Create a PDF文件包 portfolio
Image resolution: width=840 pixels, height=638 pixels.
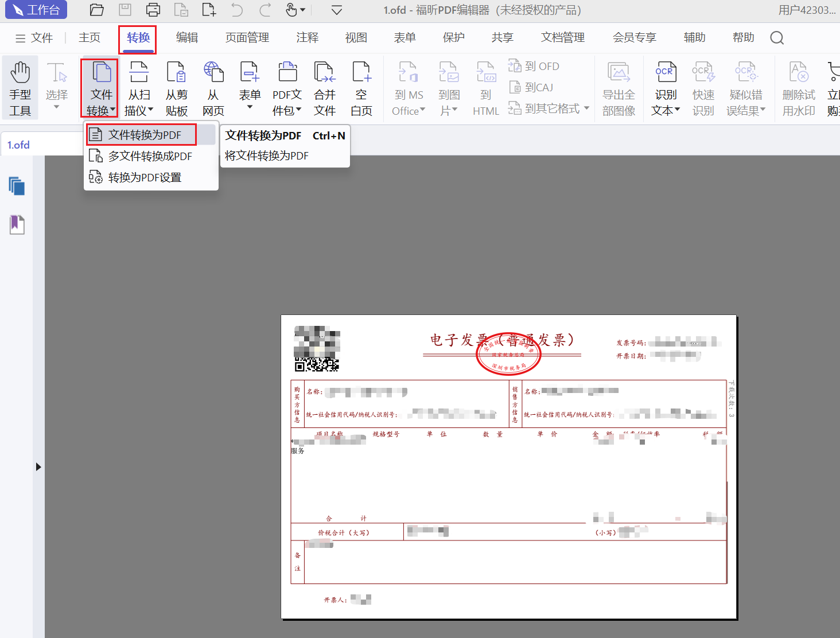point(287,87)
